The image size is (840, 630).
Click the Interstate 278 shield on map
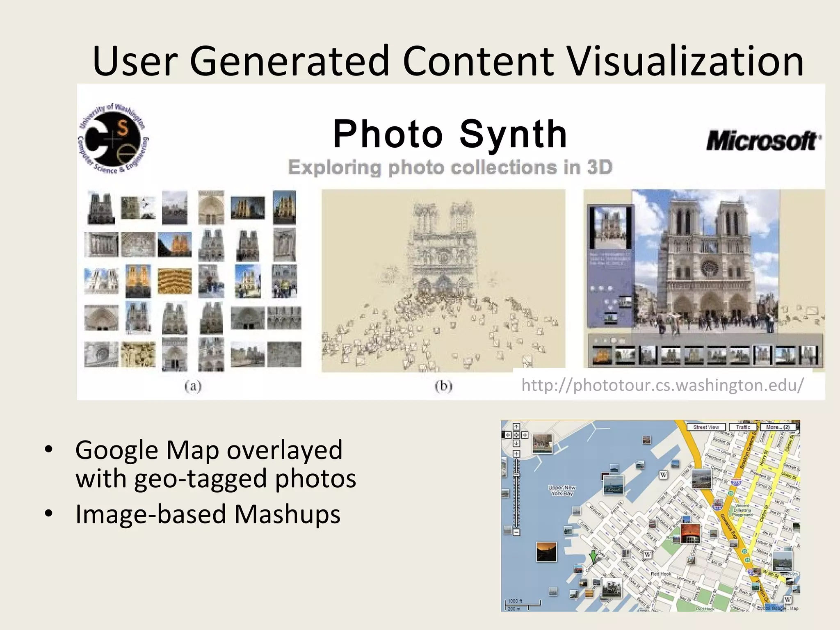(x=736, y=483)
